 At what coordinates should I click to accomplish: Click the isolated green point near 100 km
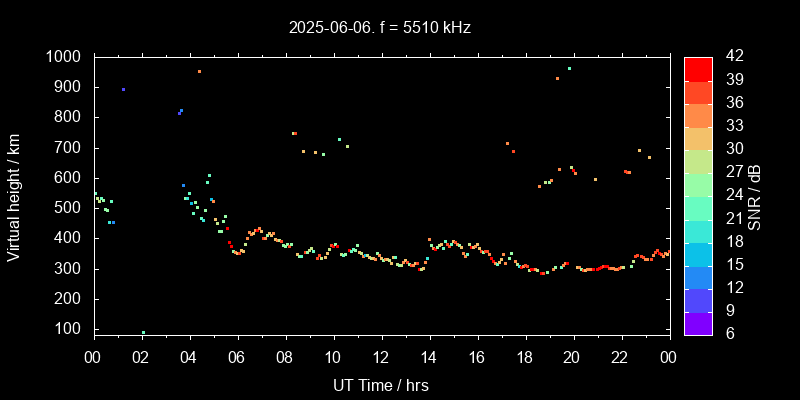[x=143, y=332]
